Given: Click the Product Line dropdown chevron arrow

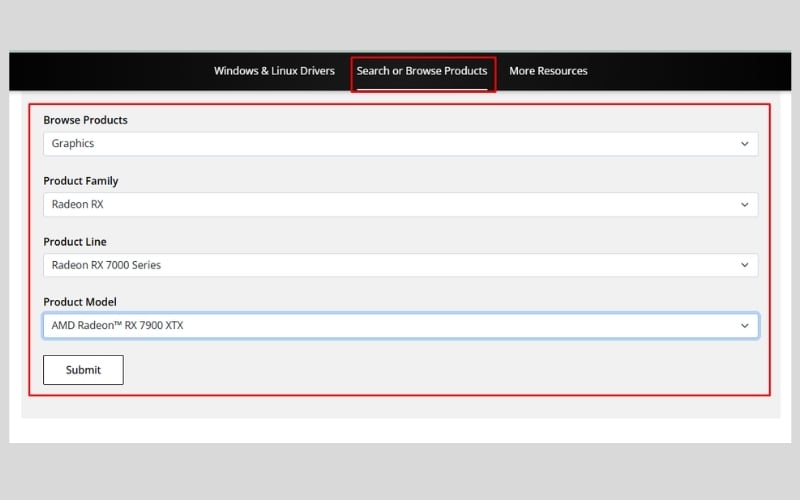Looking at the screenshot, I should coord(744,265).
